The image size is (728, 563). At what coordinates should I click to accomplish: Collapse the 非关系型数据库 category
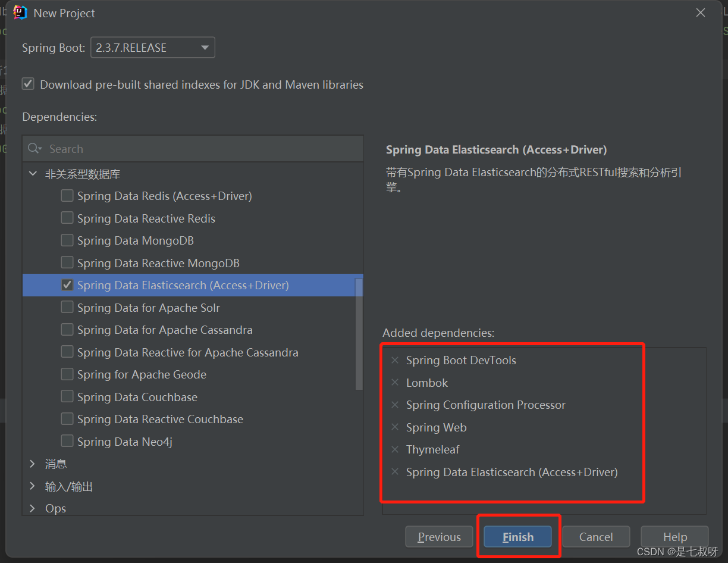pos(32,174)
